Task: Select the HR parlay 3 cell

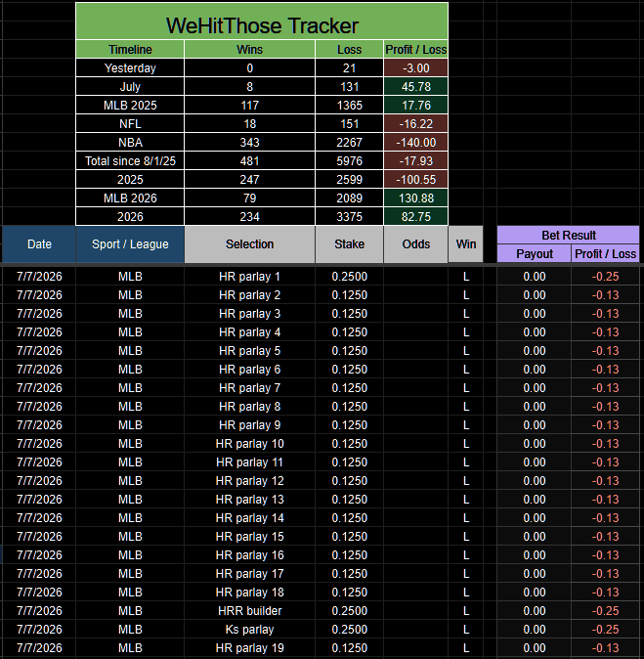Action: pyautogui.click(x=249, y=314)
